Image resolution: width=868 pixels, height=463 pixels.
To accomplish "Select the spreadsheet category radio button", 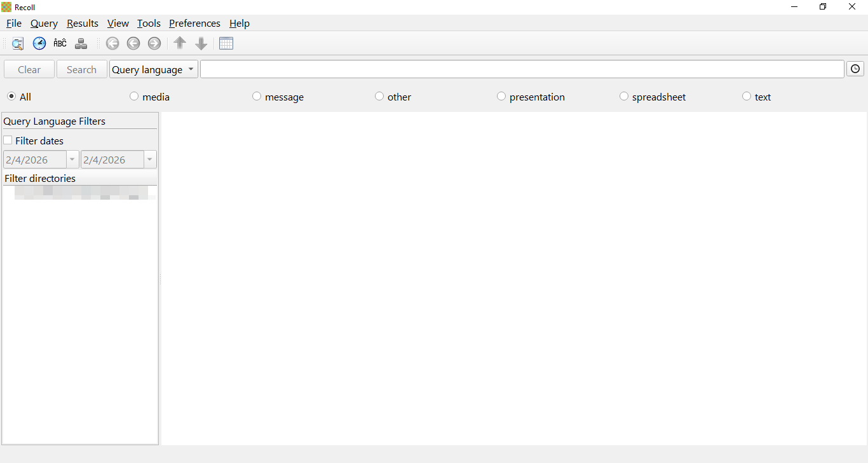I will pos(624,97).
